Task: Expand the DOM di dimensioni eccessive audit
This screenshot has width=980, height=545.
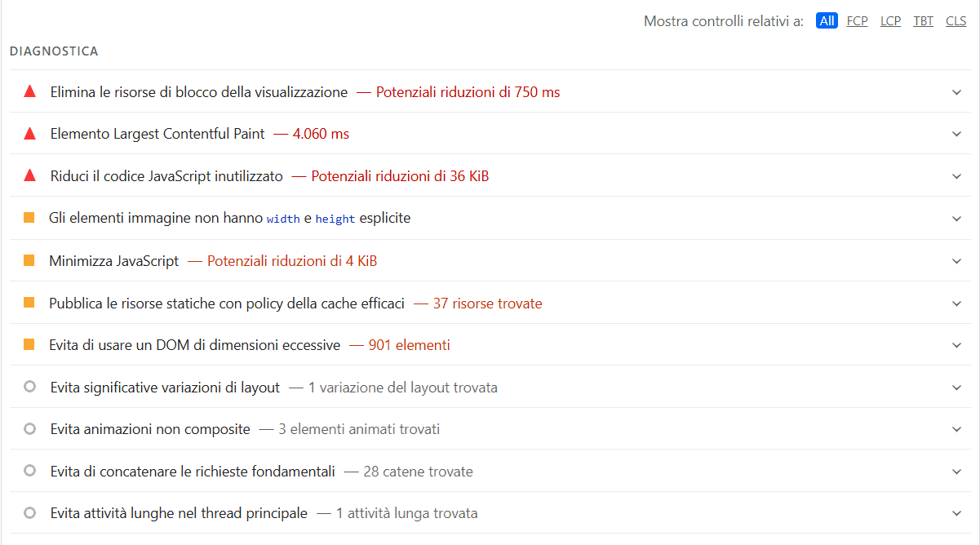Action: [956, 344]
